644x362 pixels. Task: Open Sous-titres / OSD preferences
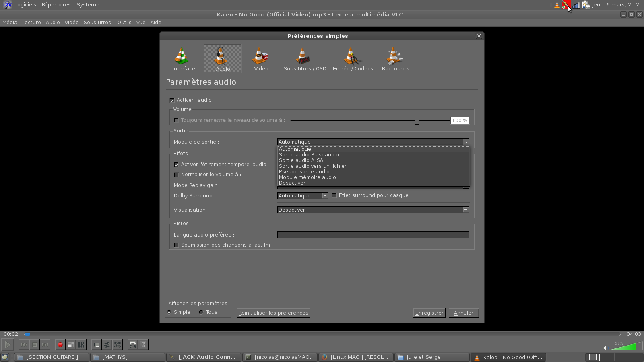tap(305, 59)
